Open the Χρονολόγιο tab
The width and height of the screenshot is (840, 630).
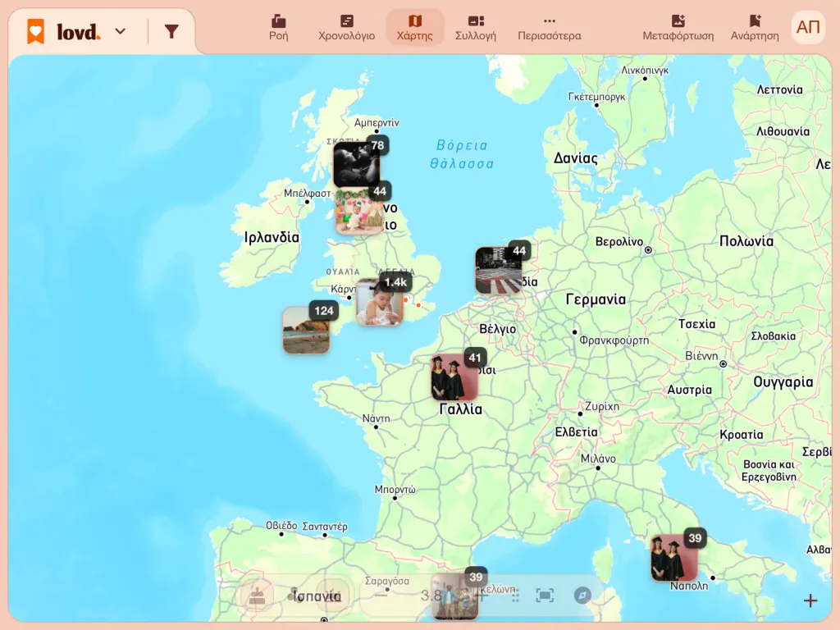tap(347, 27)
